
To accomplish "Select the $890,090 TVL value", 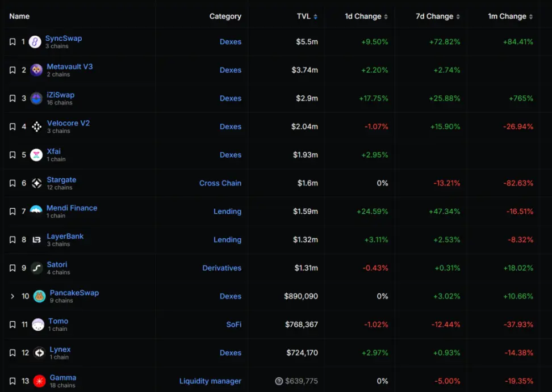I will pos(301,296).
